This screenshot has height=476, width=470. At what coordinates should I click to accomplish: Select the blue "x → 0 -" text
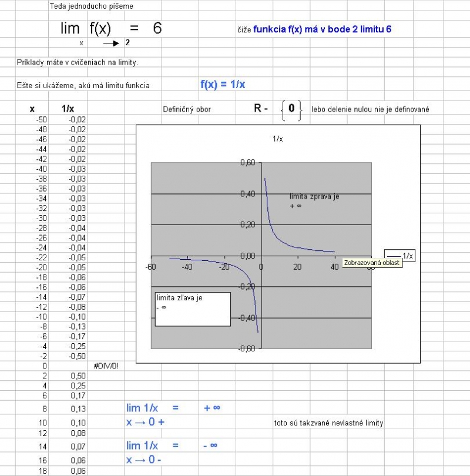pos(144,460)
